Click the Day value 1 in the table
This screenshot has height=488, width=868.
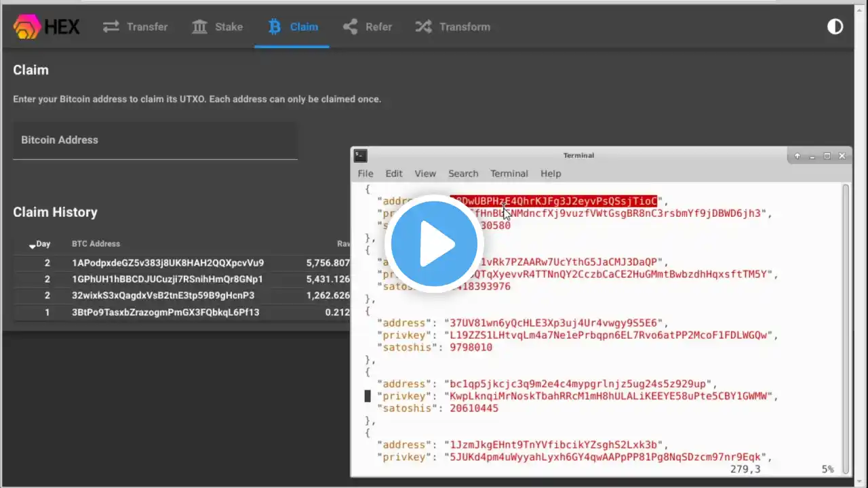47,312
